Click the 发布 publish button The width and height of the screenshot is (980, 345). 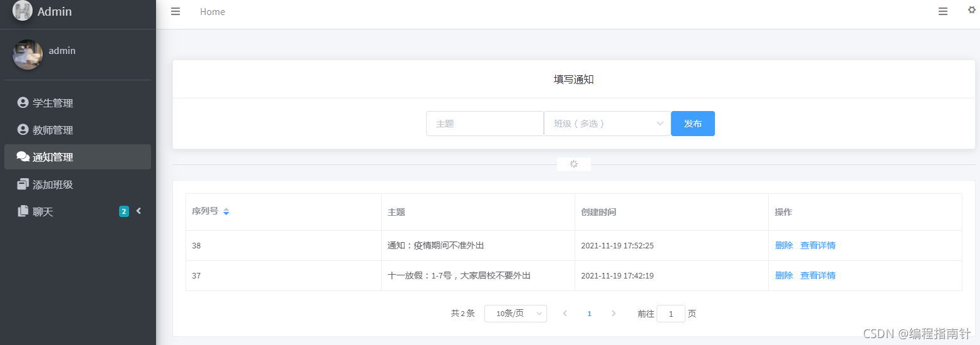pos(693,124)
